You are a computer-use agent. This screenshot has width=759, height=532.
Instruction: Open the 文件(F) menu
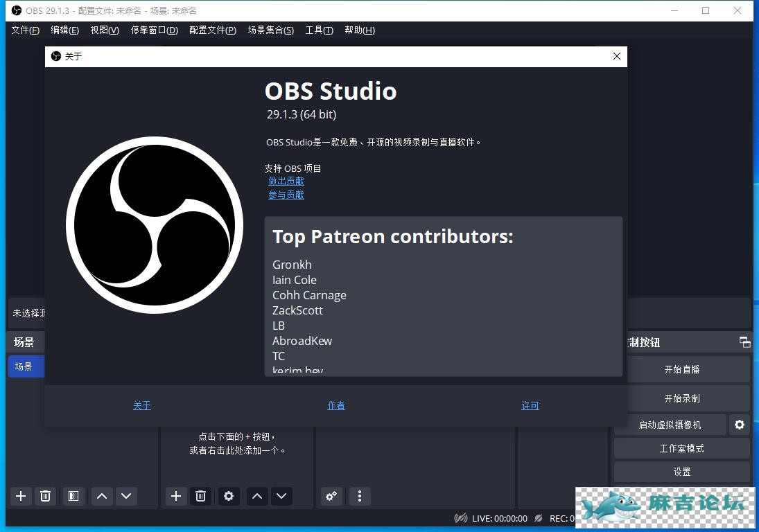point(25,30)
